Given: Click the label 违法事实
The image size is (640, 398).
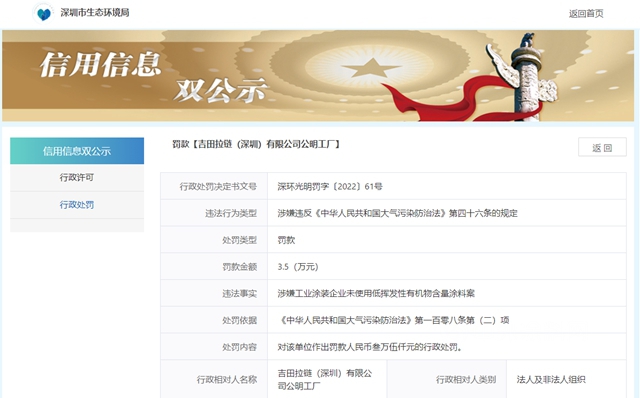Looking at the screenshot, I should tap(240, 293).
